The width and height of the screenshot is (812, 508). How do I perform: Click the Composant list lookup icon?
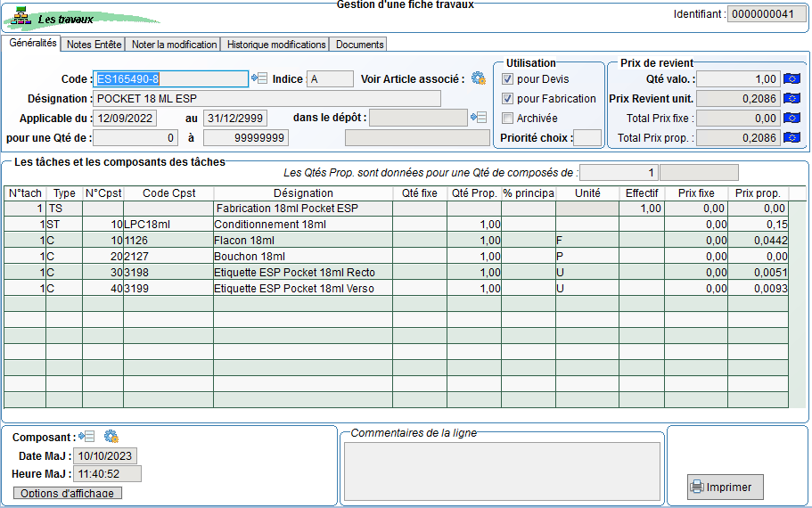86,437
